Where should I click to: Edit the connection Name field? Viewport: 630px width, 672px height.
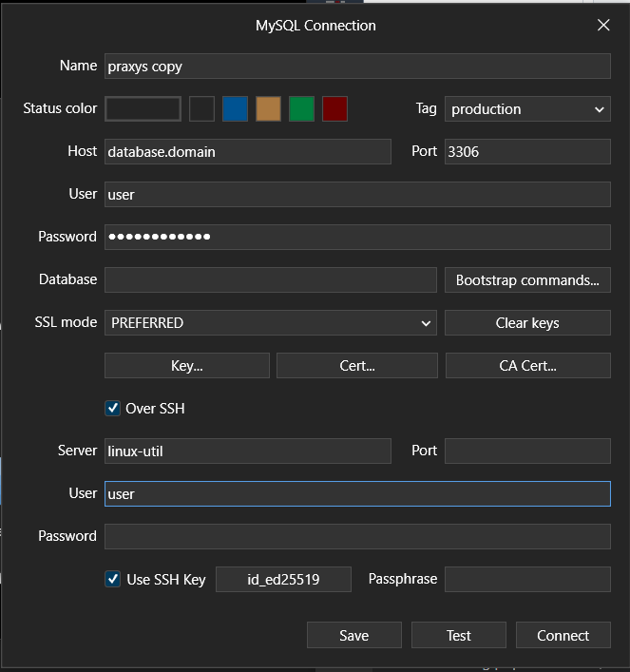tap(357, 66)
